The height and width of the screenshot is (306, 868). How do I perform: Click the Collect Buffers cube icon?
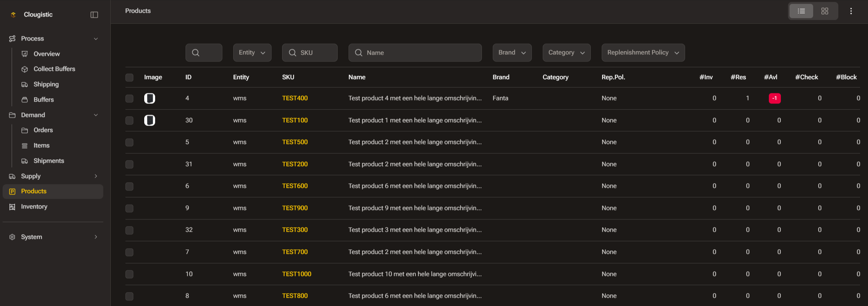(25, 69)
